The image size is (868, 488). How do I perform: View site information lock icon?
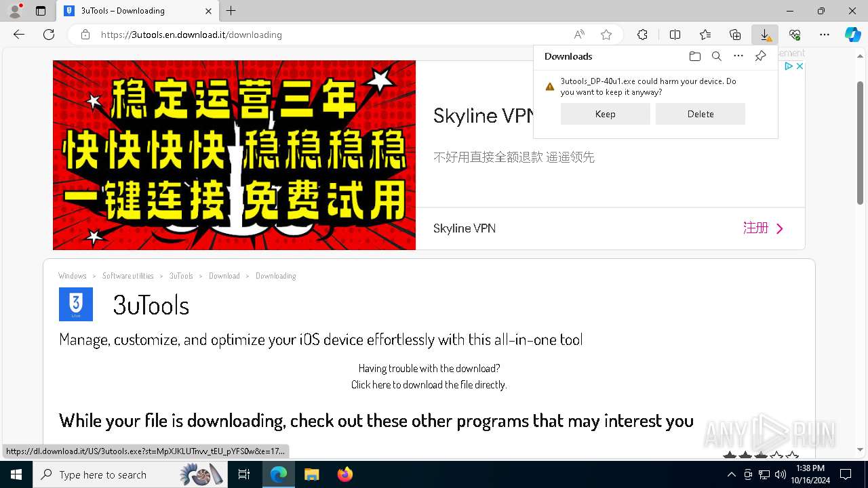85,35
